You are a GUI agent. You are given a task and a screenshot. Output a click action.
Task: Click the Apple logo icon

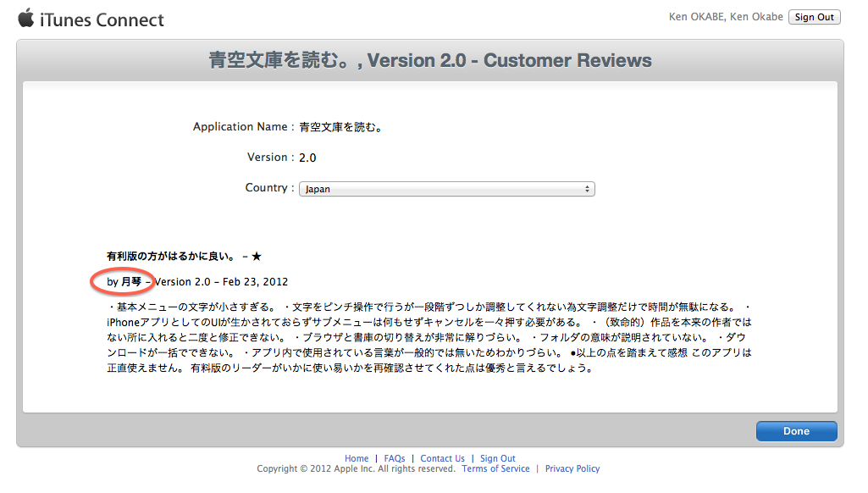tap(26, 18)
